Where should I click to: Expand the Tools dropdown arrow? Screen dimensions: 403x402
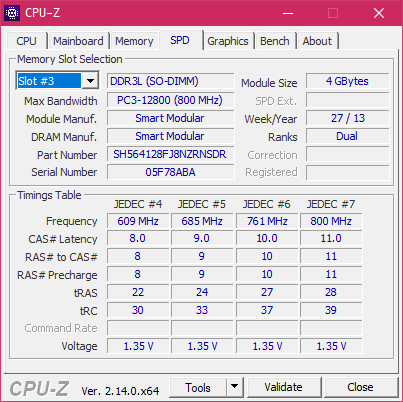point(235,387)
